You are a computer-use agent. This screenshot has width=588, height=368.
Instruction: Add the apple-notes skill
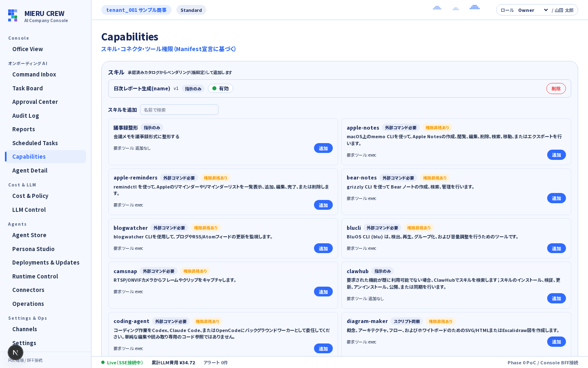pyautogui.click(x=557, y=155)
